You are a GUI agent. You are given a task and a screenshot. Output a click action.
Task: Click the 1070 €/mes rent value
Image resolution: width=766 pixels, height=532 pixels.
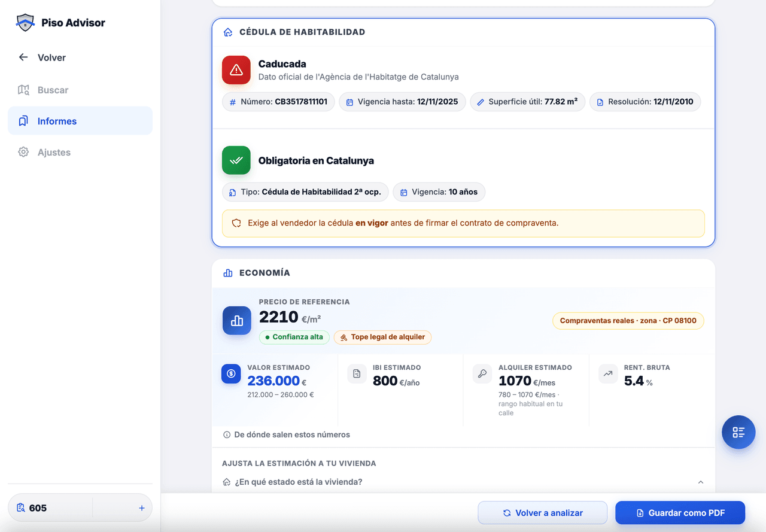(527, 381)
